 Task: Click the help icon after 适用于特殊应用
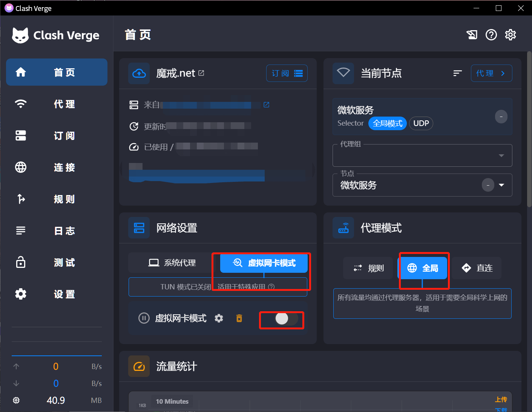(x=271, y=287)
